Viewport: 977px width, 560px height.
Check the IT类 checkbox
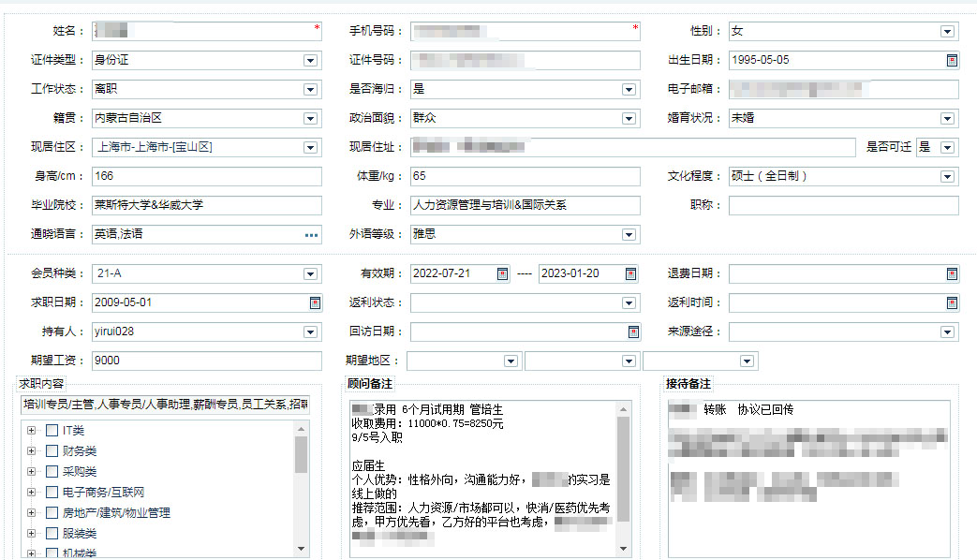(x=52, y=431)
